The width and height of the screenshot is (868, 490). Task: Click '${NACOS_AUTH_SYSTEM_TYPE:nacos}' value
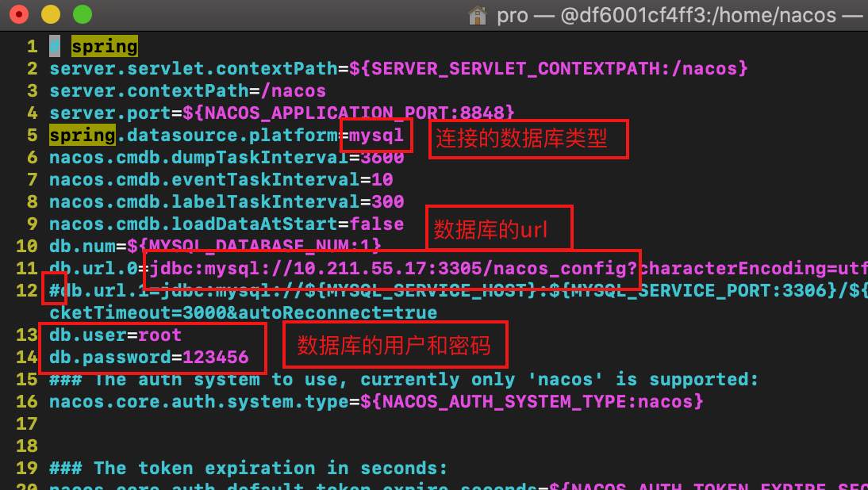click(x=532, y=402)
